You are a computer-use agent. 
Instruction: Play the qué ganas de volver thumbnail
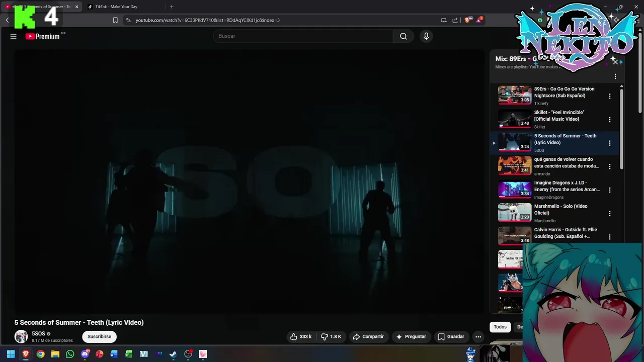[x=515, y=165]
